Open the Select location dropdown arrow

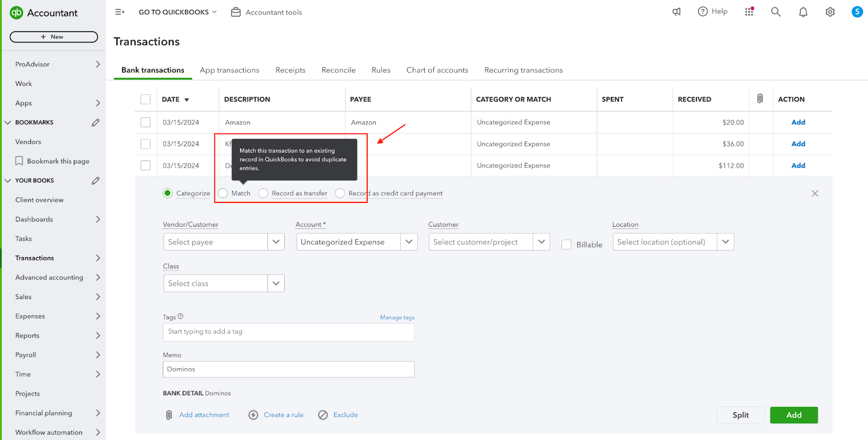click(x=725, y=241)
